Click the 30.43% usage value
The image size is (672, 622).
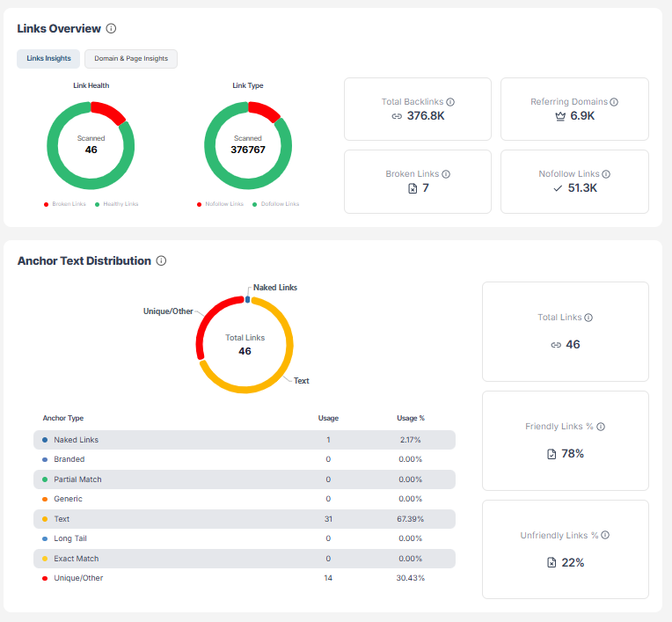tap(411, 578)
